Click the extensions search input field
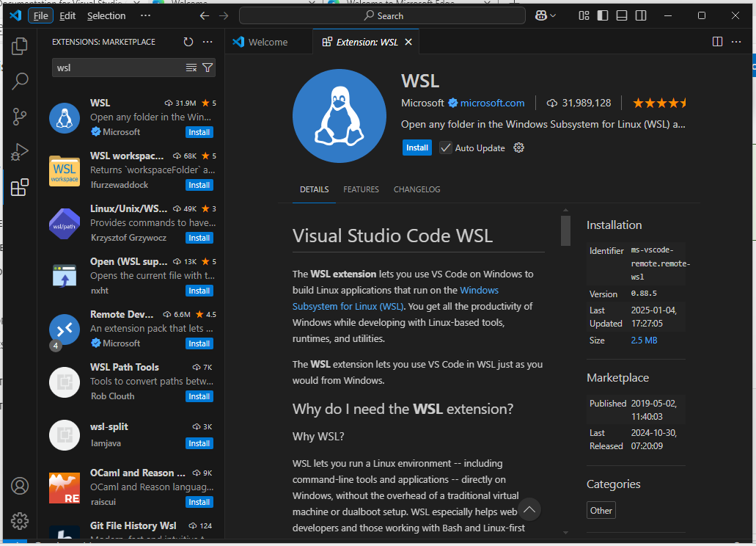 point(117,68)
